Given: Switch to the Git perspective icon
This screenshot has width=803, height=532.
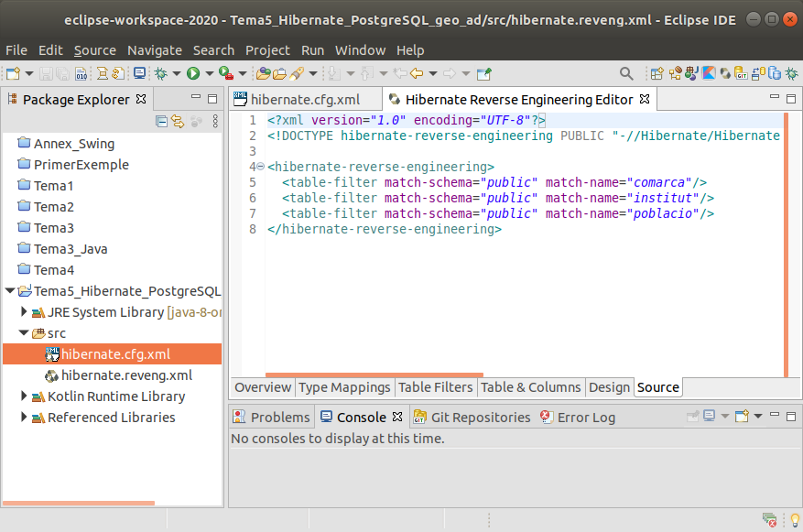Looking at the screenshot, I should (741, 74).
